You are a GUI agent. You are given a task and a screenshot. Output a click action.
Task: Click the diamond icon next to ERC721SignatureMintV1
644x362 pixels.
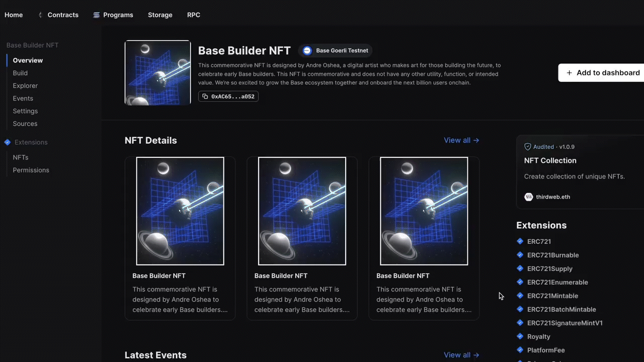520,323
